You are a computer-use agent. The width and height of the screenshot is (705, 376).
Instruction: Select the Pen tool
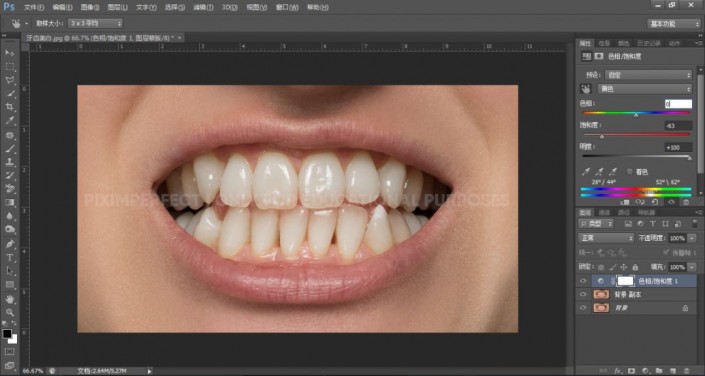[10, 244]
